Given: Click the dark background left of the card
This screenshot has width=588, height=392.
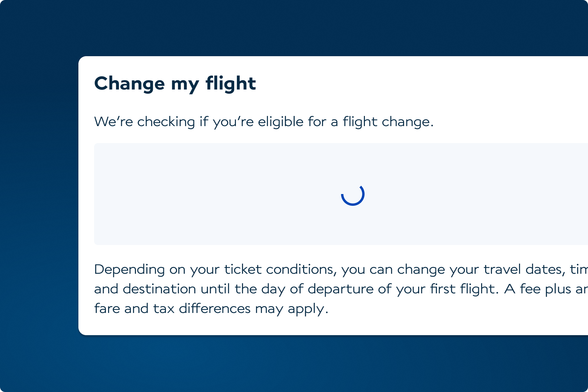Looking at the screenshot, I should (39, 196).
